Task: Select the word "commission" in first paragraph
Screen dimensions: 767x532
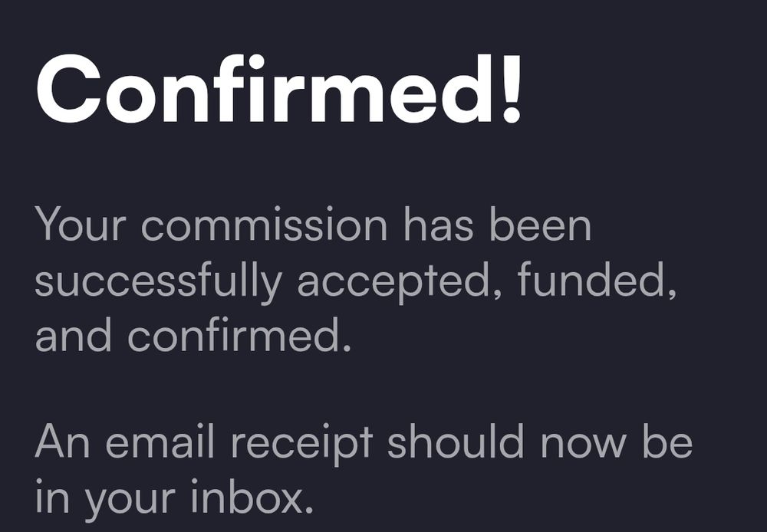Action: pyautogui.click(x=265, y=225)
